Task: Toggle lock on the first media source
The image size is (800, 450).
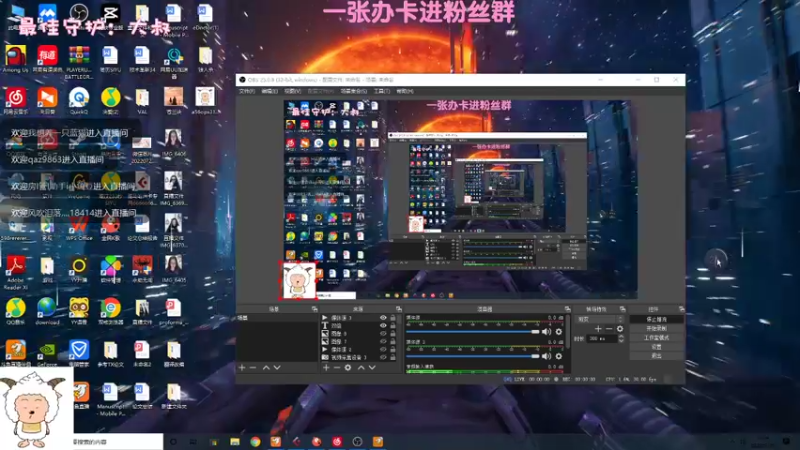Action: (x=393, y=318)
